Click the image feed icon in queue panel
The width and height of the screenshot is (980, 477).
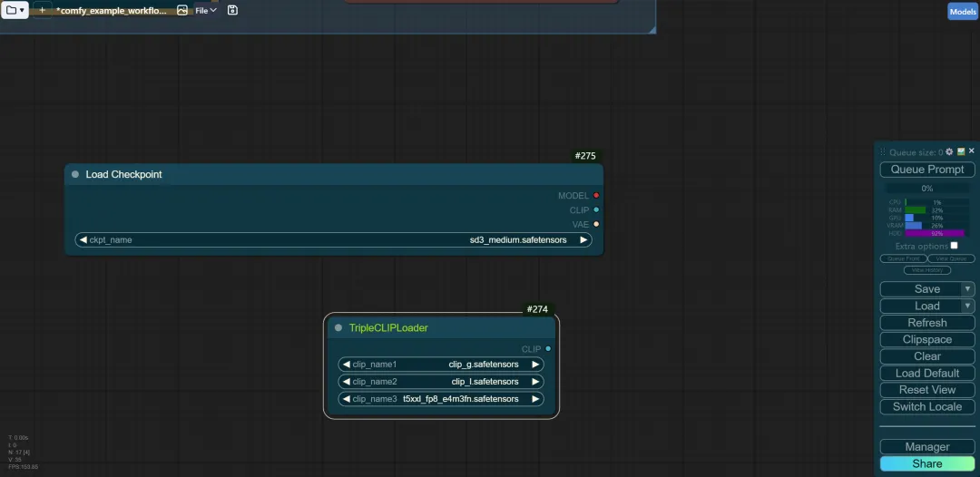pyautogui.click(x=961, y=151)
